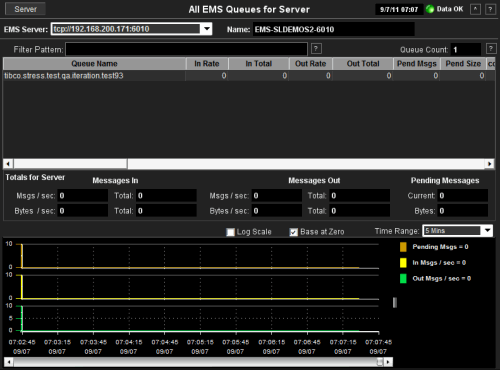The height and width of the screenshot is (370, 500).
Task: Click the 07:05:15 time axis label
Action: (x=200, y=342)
